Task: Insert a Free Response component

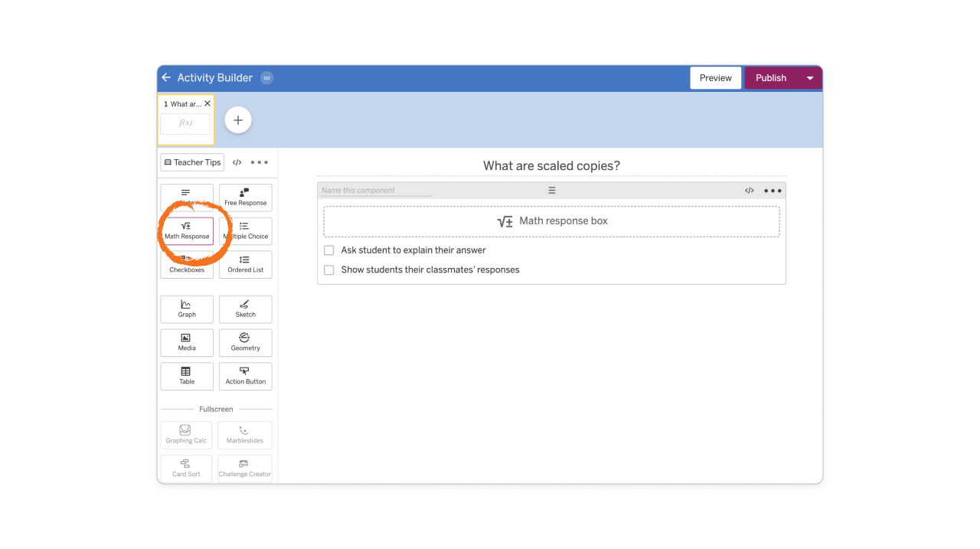Action: coord(245,198)
